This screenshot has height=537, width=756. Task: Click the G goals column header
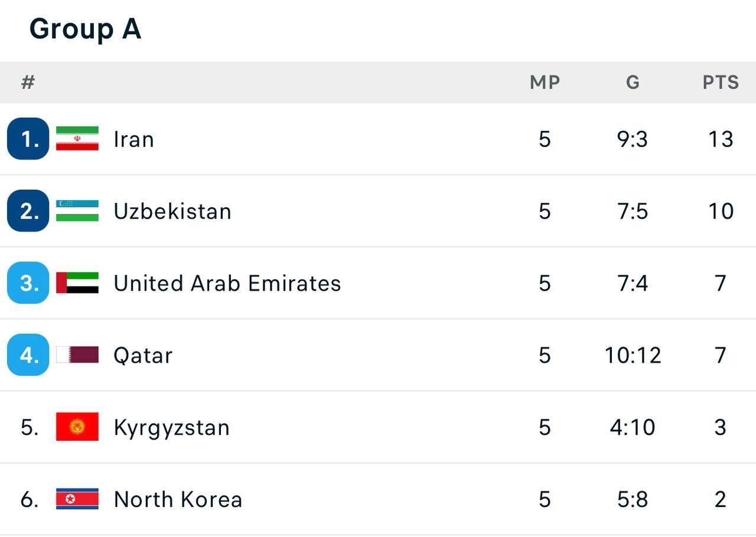point(633,82)
